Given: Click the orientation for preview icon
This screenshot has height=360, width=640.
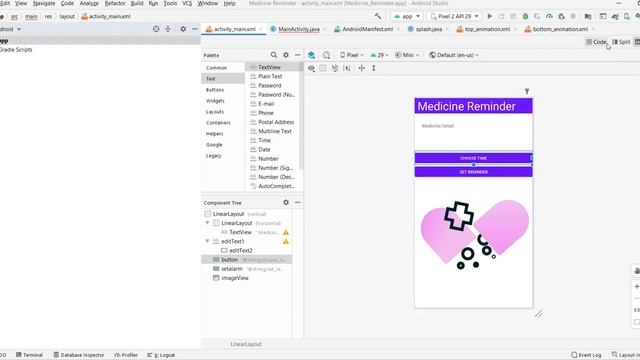Looking at the screenshot, I should (x=326, y=55).
